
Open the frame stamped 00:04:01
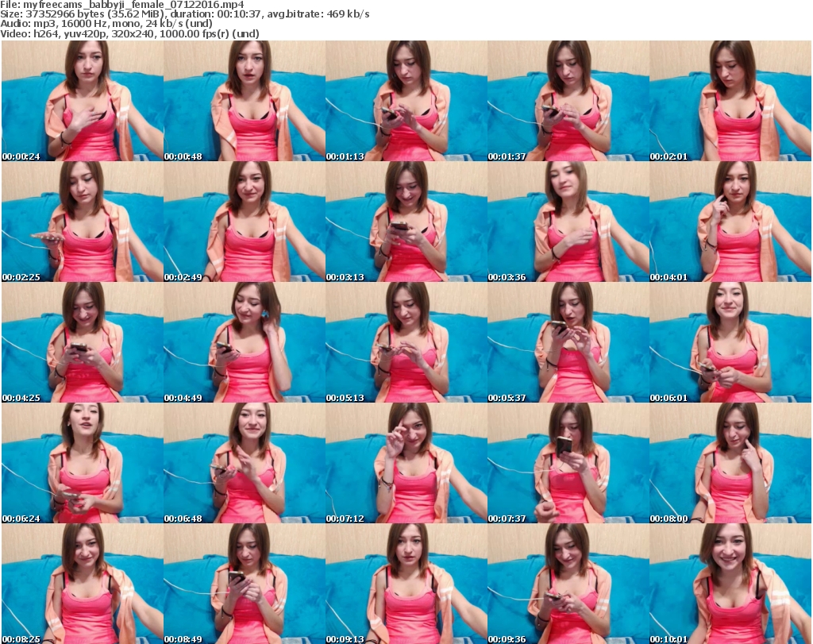(x=730, y=222)
